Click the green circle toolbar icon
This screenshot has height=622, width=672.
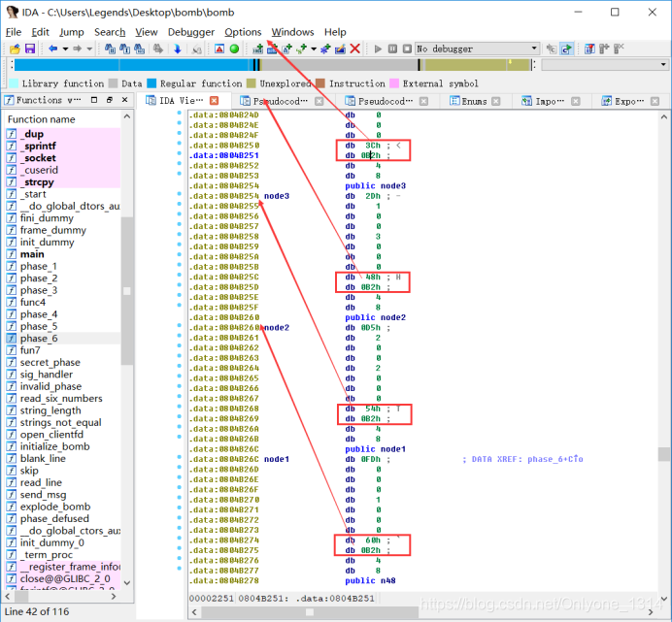pyautogui.click(x=234, y=49)
